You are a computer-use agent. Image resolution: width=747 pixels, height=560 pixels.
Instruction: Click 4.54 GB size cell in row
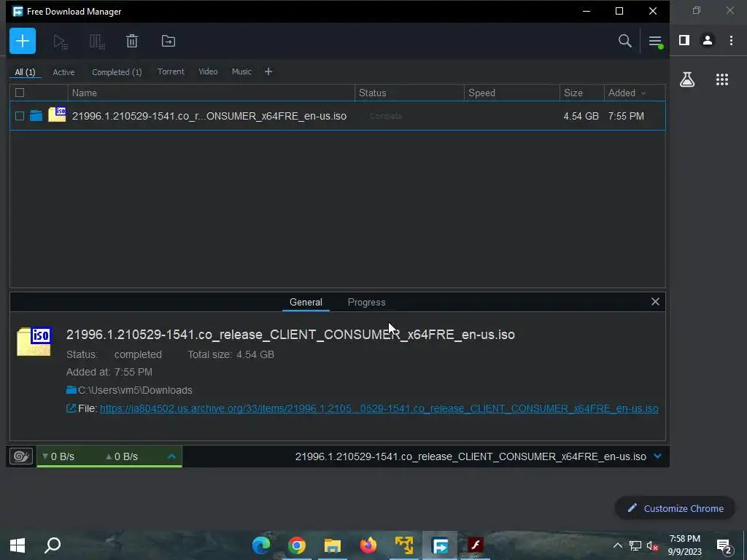point(581,116)
